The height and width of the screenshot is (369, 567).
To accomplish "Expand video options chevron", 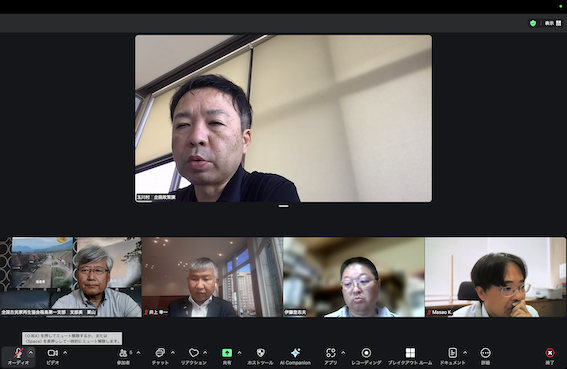I will coord(65,352).
